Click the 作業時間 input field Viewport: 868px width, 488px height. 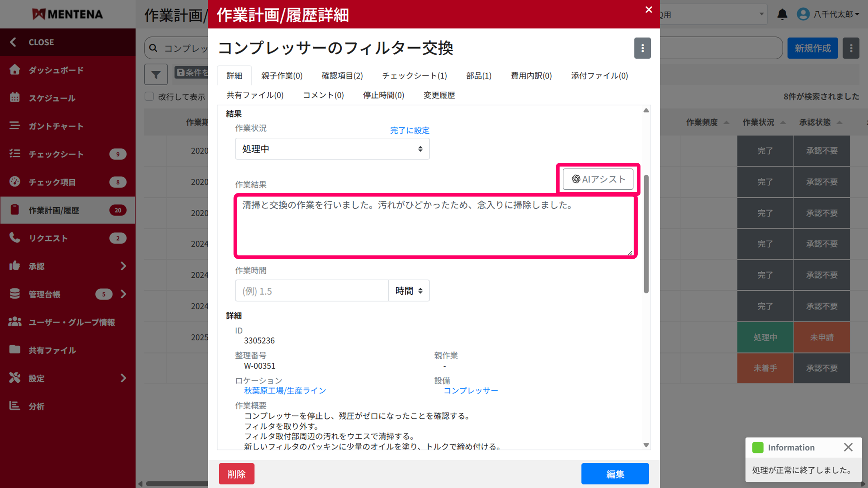312,291
